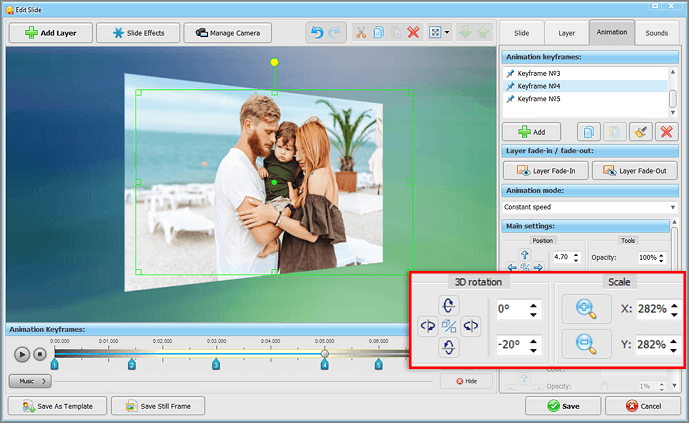
Task: Adjust the Position 4.70 stepper arrows
Action: click(x=576, y=257)
